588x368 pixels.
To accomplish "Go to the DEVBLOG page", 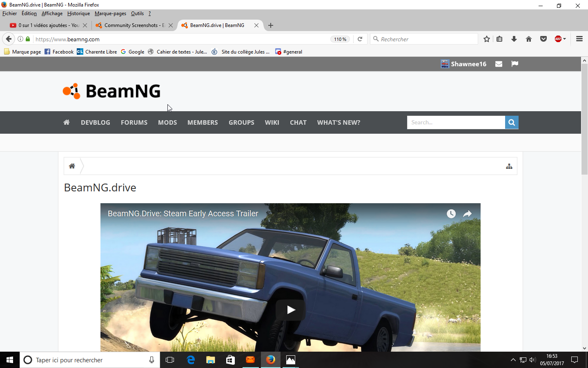I will [96, 122].
